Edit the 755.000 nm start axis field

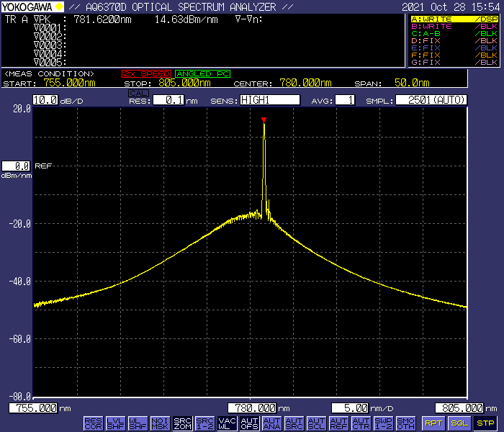coord(33,408)
